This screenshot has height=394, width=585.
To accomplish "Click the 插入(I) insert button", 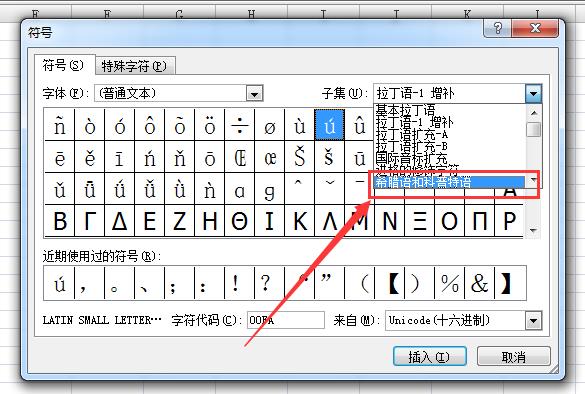I will [430, 356].
